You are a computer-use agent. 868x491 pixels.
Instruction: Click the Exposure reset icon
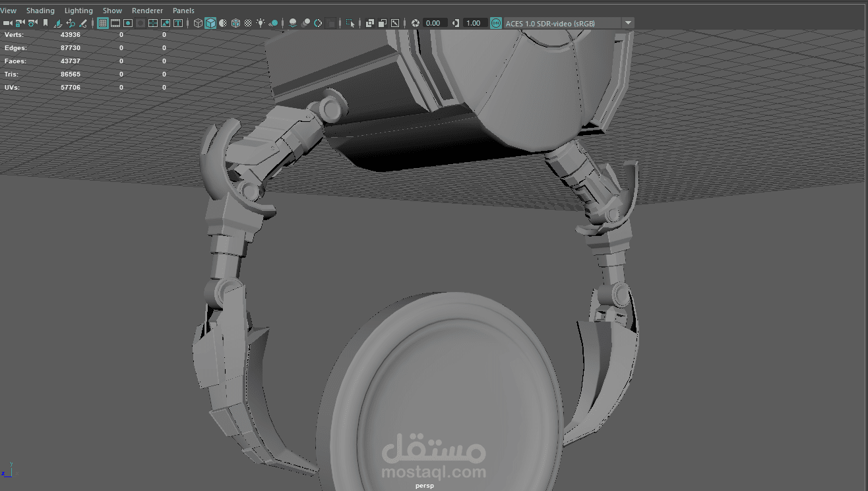415,23
